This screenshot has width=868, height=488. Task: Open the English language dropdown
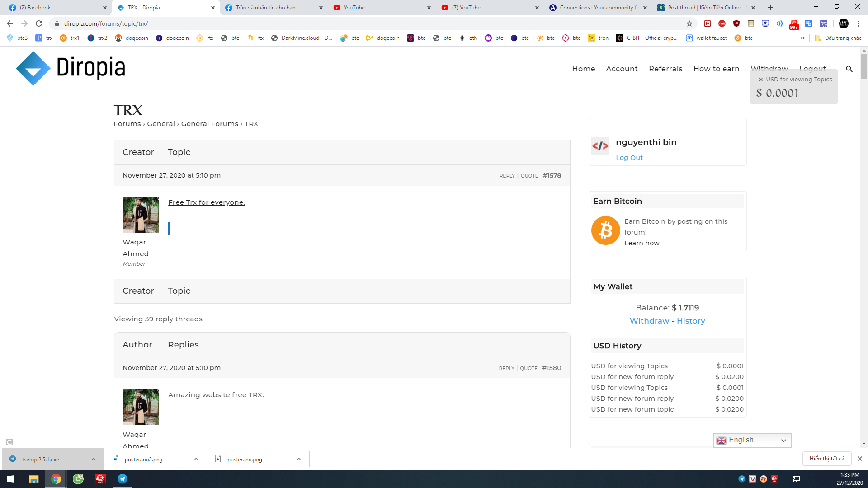click(752, 440)
